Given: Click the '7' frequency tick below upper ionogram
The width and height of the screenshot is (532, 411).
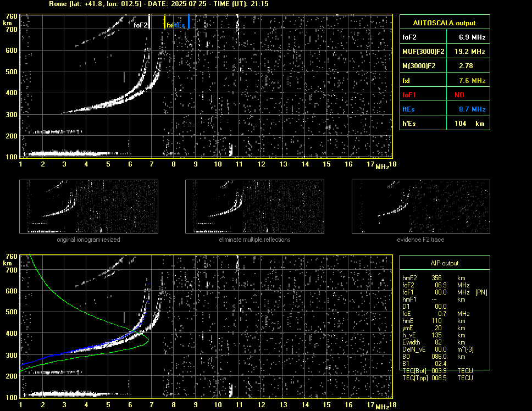Looking at the screenshot, I should [152, 164].
